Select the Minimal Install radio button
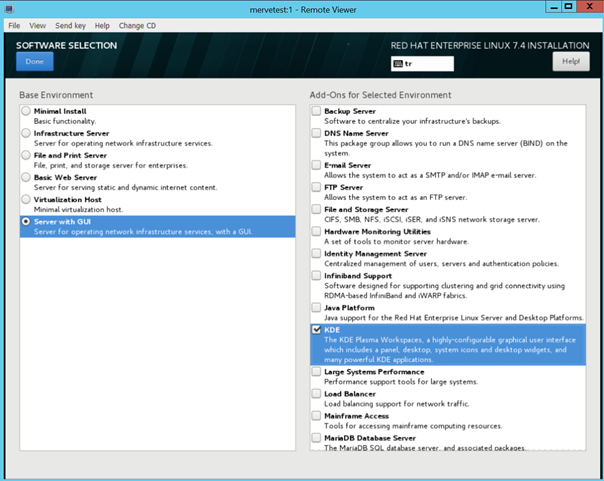 pos(26,111)
